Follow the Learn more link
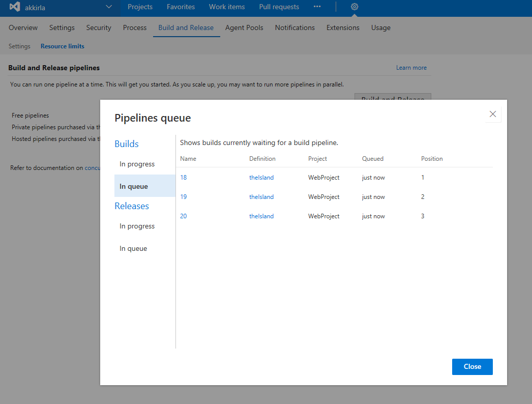532x404 pixels. coord(411,68)
